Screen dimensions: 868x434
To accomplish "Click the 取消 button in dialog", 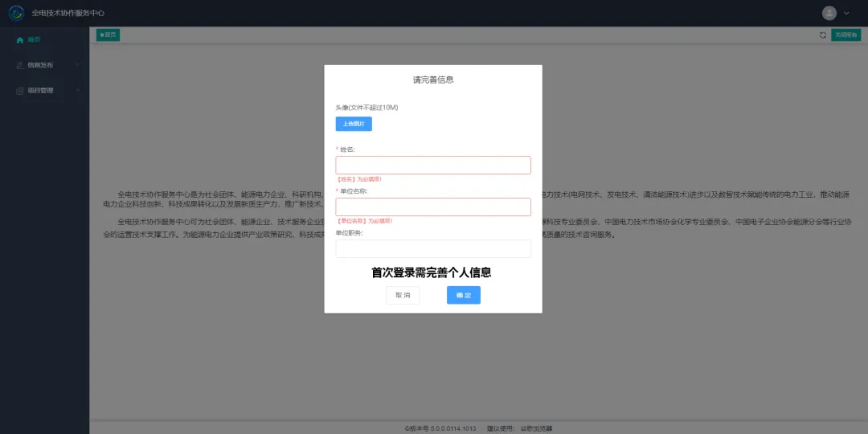I will coord(403,295).
